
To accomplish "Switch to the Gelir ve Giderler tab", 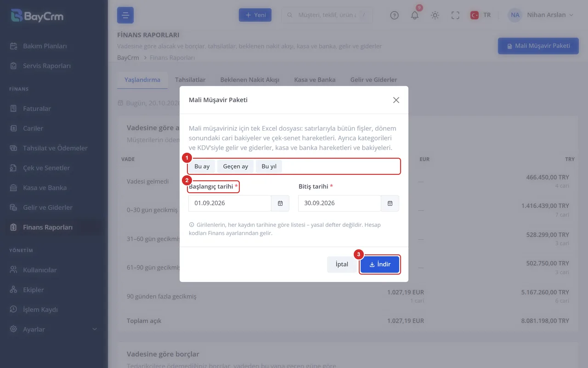I will click(x=373, y=80).
